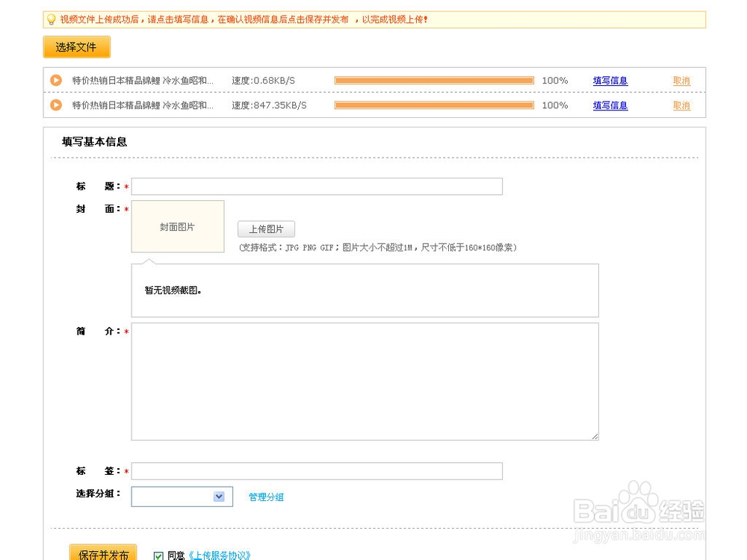Image resolution: width=747 pixels, height=560 pixels.
Task: Click inside the 标签 tags input field
Action: click(x=317, y=471)
